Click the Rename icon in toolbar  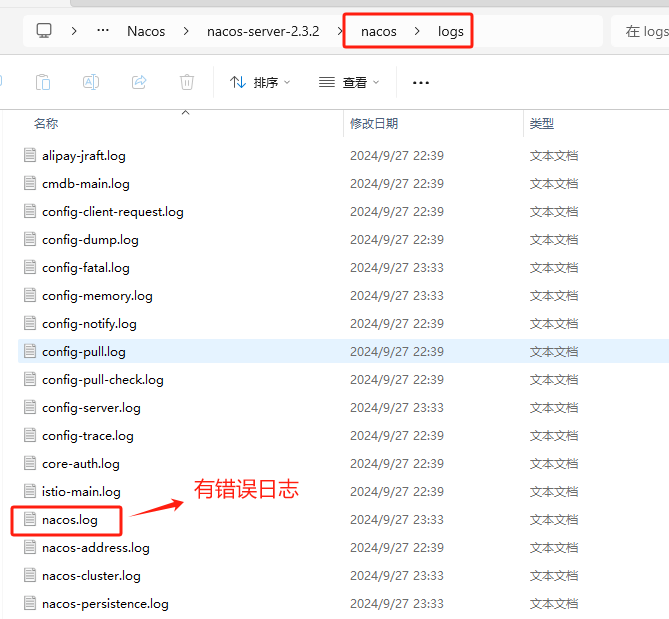(x=91, y=82)
